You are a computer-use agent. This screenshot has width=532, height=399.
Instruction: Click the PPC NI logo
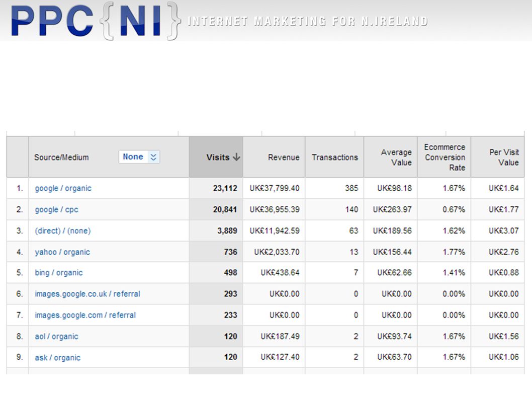(96, 21)
